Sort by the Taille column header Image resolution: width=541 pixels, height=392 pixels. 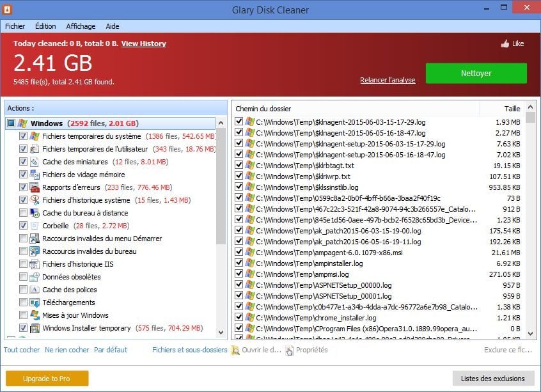pyautogui.click(x=512, y=109)
